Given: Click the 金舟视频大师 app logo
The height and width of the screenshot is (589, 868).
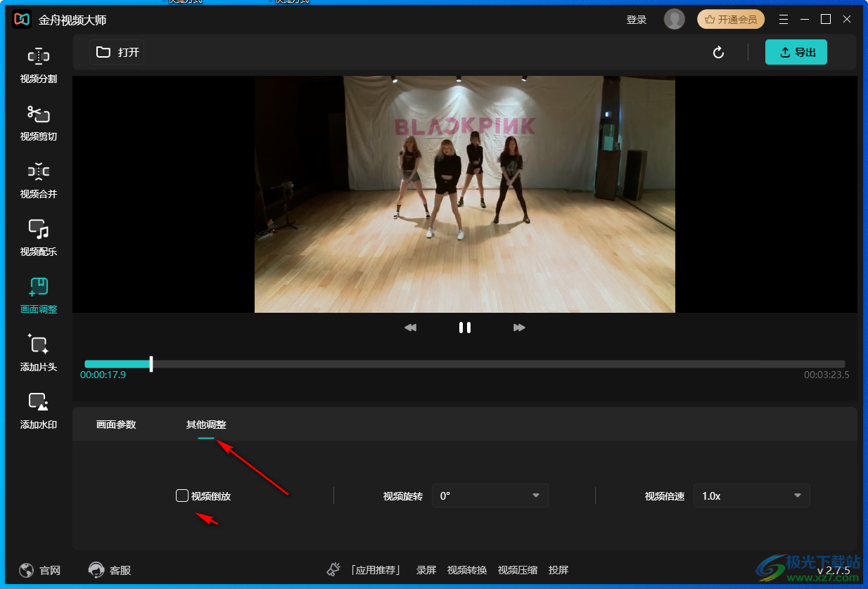Looking at the screenshot, I should (22, 20).
